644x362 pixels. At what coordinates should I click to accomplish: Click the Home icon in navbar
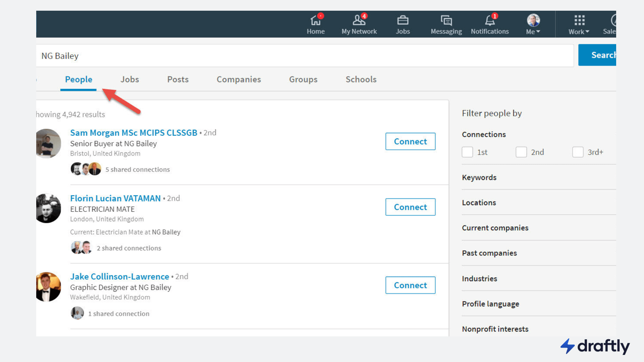click(x=315, y=21)
